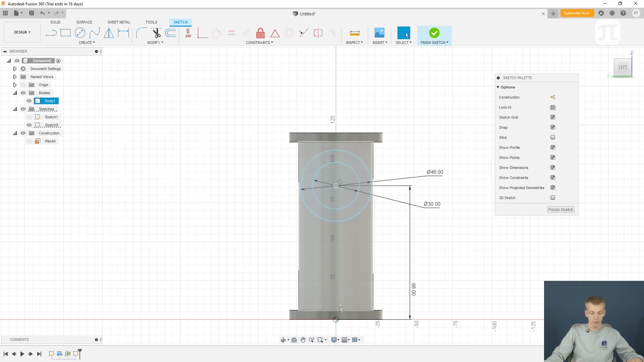Viewport: 644px width, 362px height.
Task: Hide Body1 using its eye icon
Action: [29, 101]
